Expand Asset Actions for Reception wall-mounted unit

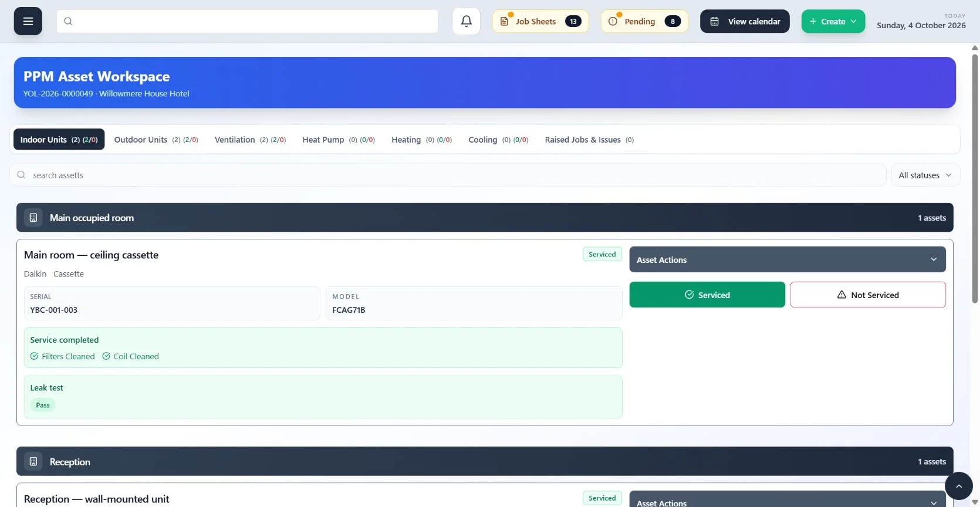788,499
